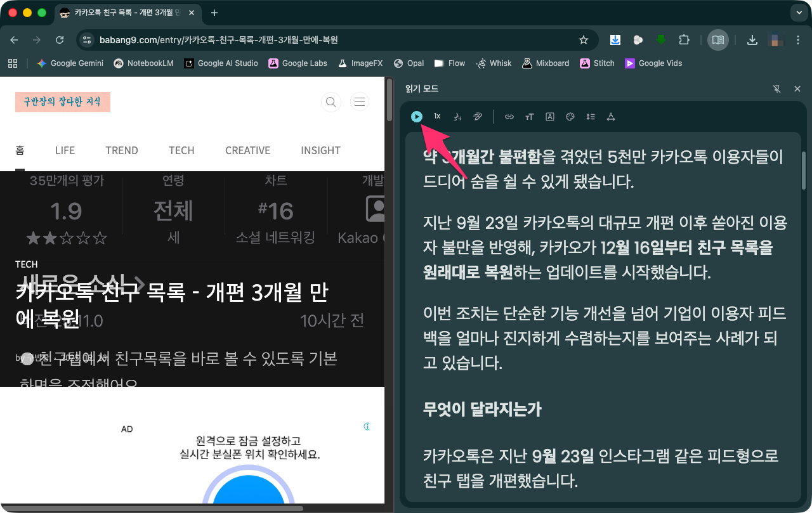Open the Google Vids bookmark
This screenshot has height=513, width=812.
tap(653, 63)
